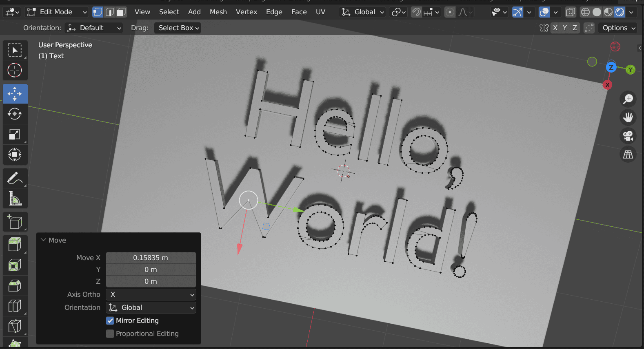Pick the Inset Faces tool
This screenshot has width=644, height=349.
pyautogui.click(x=15, y=265)
